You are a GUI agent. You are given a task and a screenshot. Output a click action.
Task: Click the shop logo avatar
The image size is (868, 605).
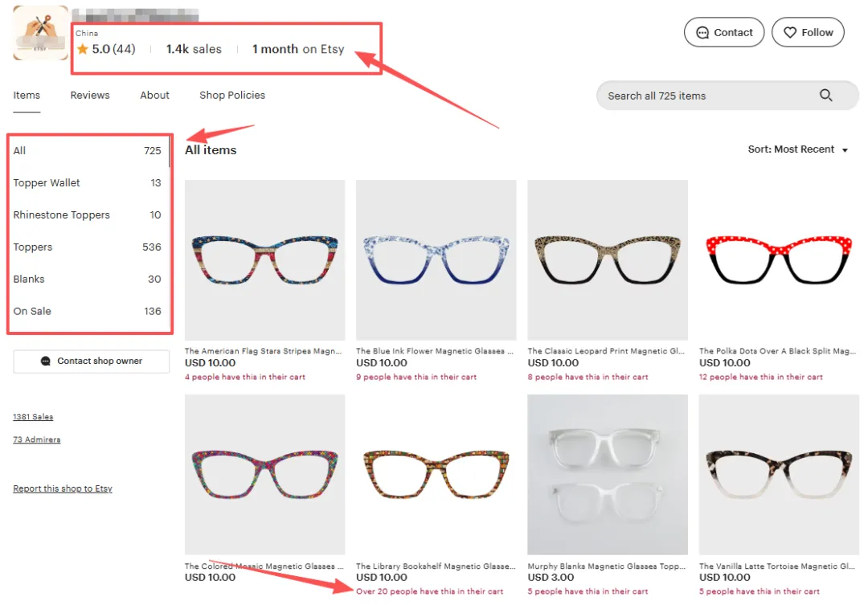coord(40,33)
